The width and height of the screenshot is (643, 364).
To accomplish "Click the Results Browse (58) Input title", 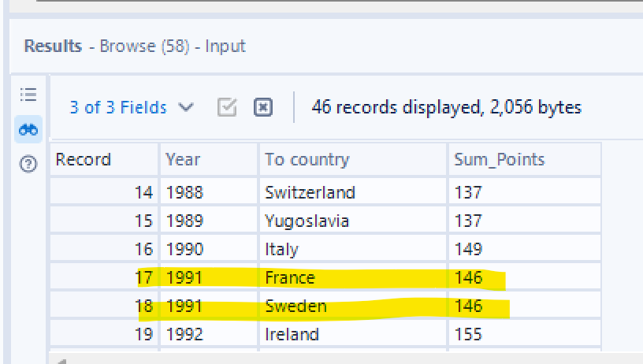I will (135, 46).
